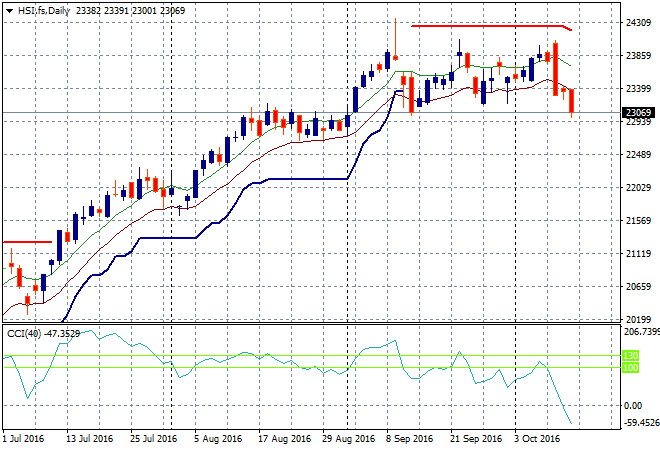
Task: Click the date label 3 Oct 2016
Action: pos(537,439)
